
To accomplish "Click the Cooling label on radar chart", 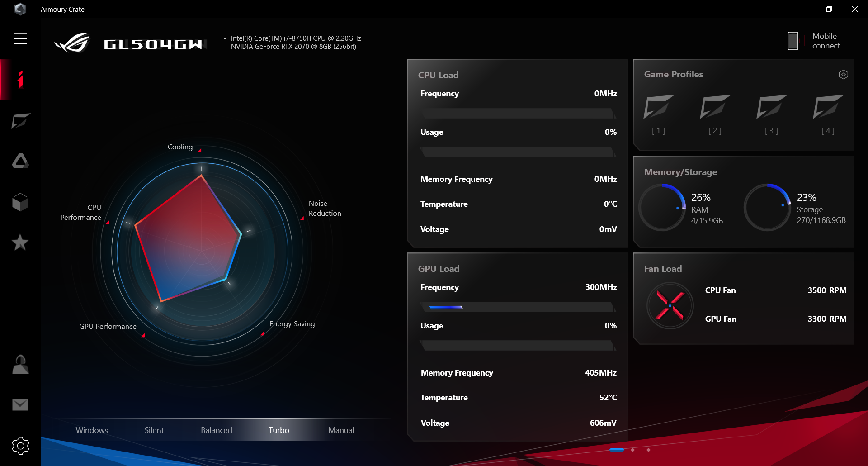I will click(x=180, y=147).
